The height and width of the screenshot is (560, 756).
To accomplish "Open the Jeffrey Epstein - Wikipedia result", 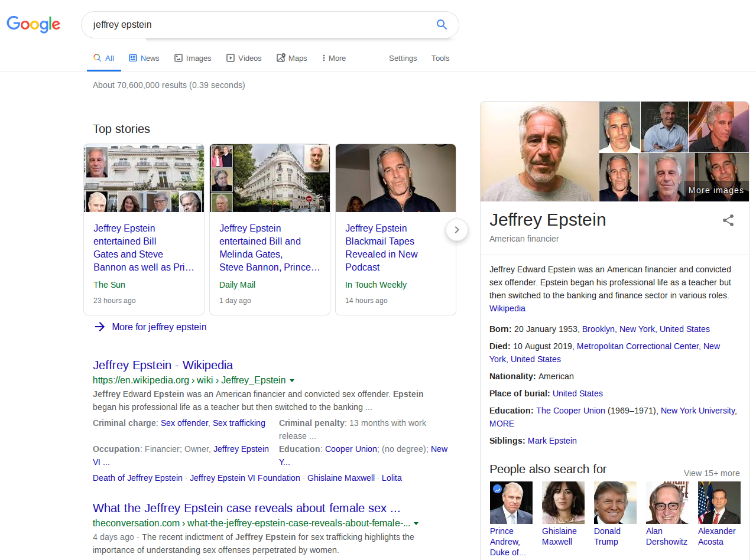I will (163, 365).
